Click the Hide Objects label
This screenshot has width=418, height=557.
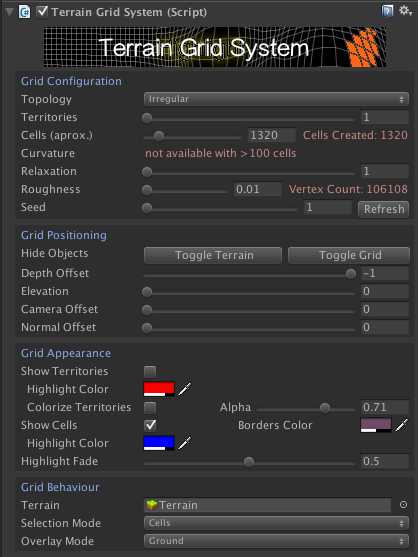coord(54,253)
